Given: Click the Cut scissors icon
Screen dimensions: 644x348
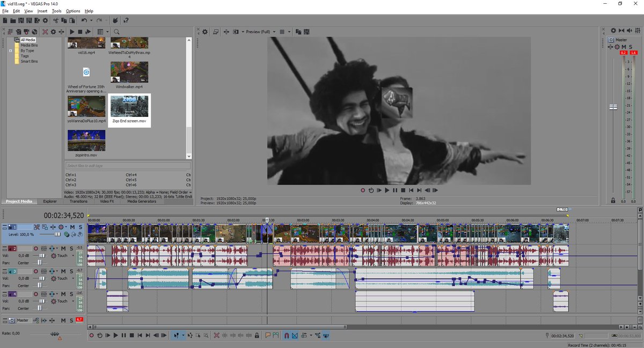Looking at the screenshot, I should [x=56, y=20].
